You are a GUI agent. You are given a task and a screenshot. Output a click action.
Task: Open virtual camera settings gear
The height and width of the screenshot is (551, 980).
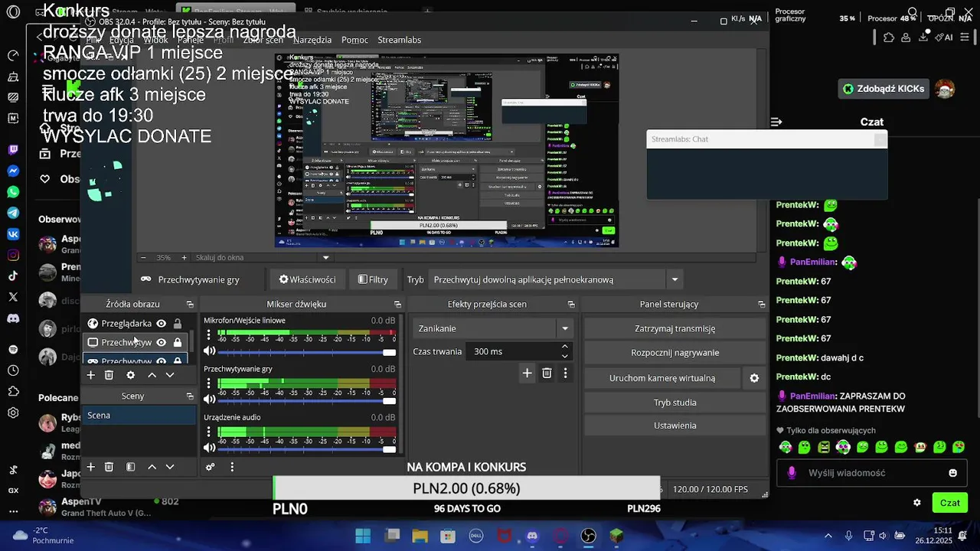click(x=754, y=378)
